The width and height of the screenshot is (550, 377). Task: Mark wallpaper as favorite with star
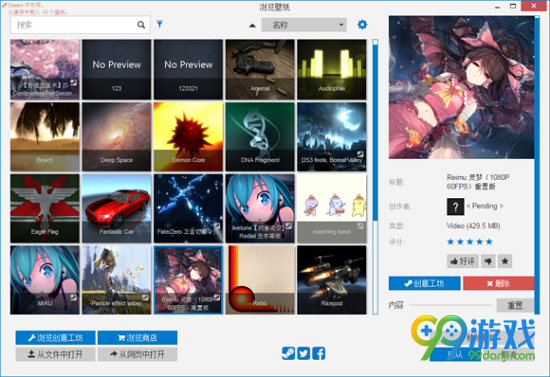505,261
